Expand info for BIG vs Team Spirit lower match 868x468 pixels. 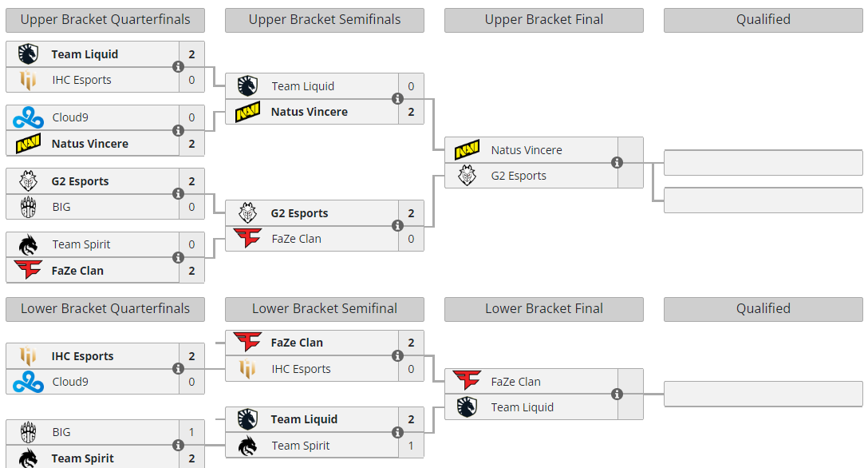coord(178,445)
